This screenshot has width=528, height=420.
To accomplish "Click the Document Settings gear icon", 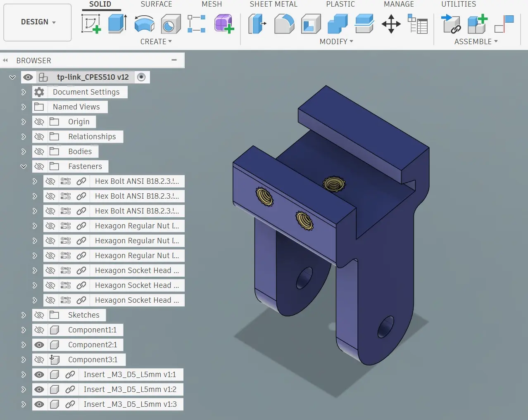I will 39,92.
